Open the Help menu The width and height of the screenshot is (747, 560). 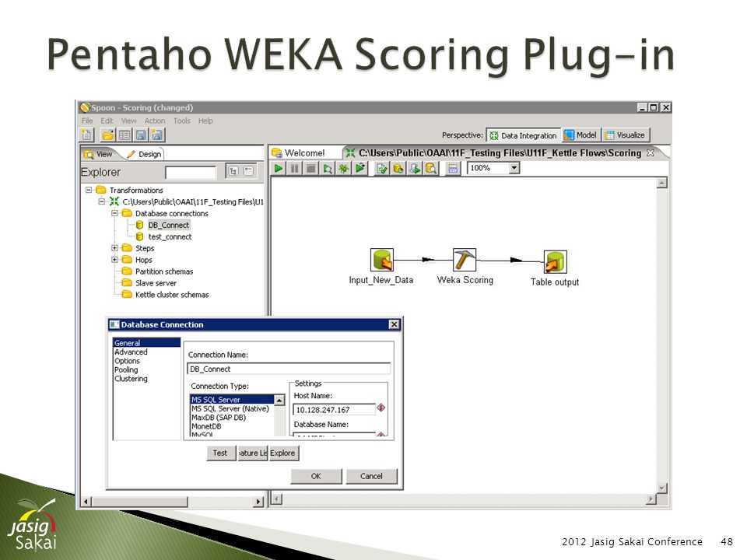pos(205,121)
